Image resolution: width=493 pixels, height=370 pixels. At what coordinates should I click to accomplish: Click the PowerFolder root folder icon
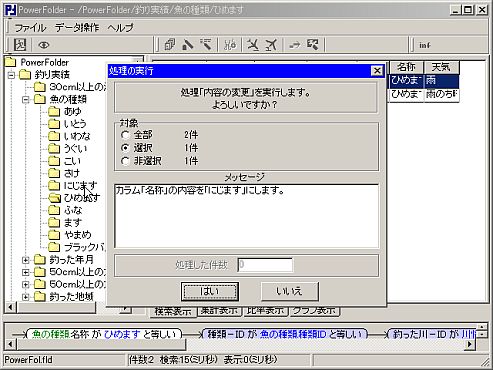pyautogui.click(x=10, y=62)
